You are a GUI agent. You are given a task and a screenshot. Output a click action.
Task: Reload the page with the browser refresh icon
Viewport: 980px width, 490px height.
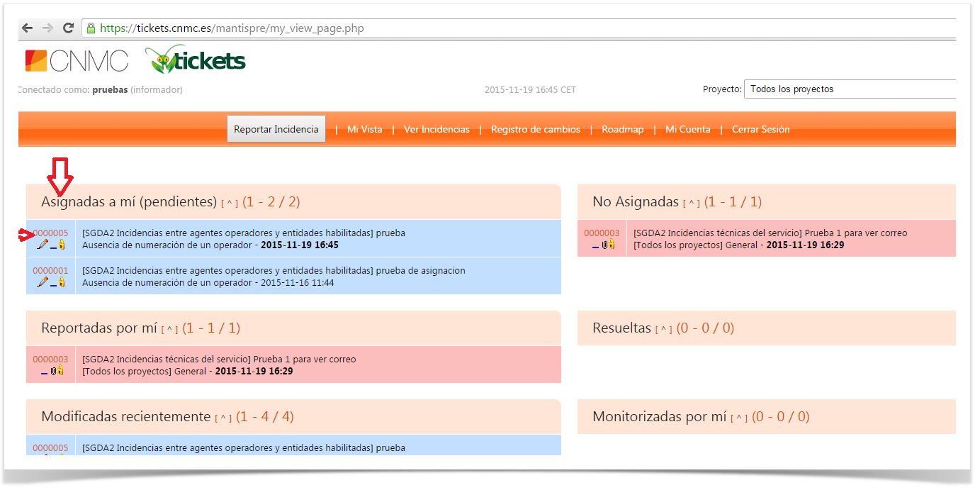[68, 28]
